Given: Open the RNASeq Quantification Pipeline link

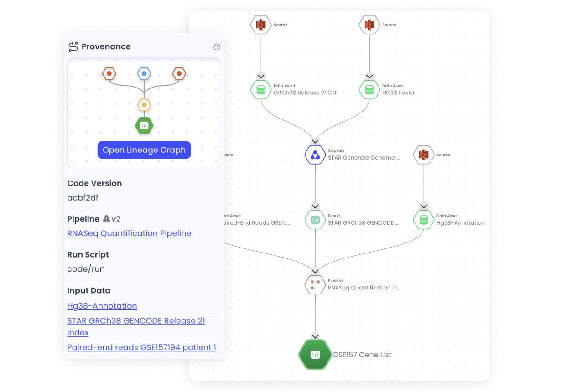Looking at the screenshot, I should pyautogui.click(x=129, y=233).
